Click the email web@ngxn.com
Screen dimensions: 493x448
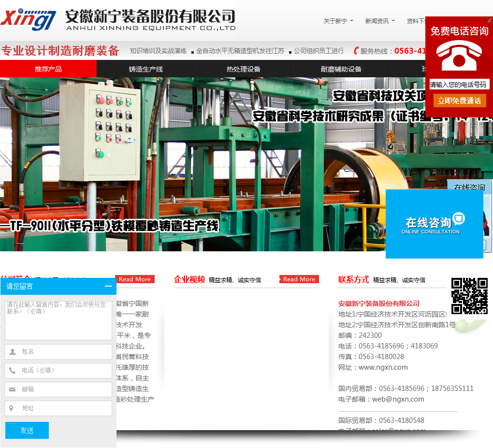coord(398,399)
